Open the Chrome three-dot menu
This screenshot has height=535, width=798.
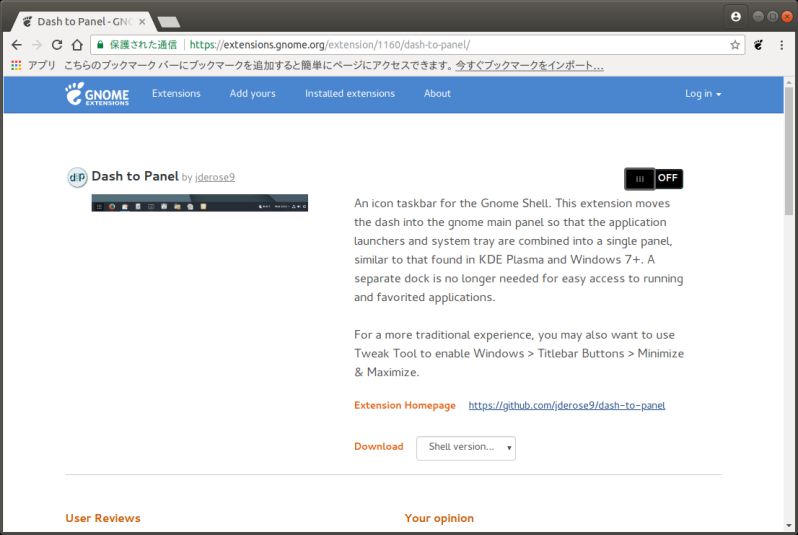coord(782,45)
